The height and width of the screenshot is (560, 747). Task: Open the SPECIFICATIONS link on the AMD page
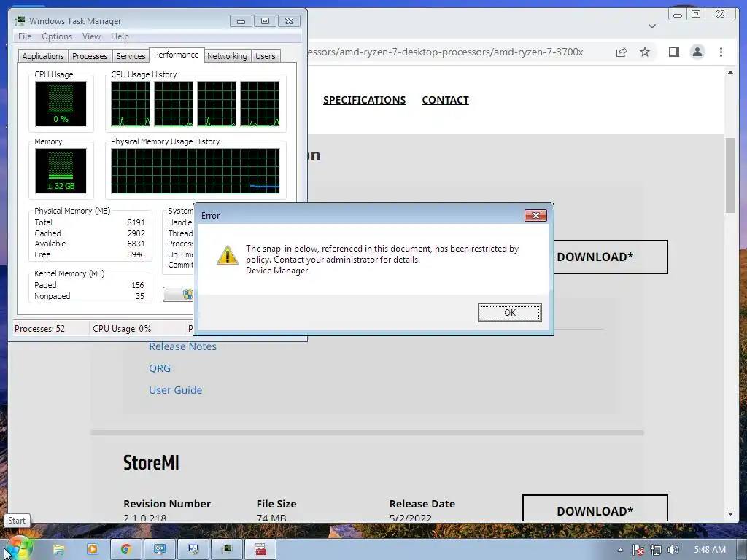(365, 100)
